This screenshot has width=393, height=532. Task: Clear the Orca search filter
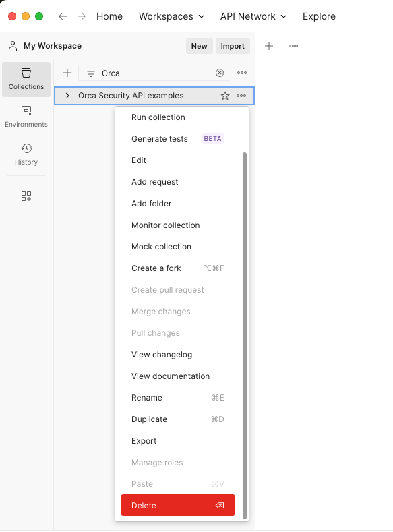coord(220,73)
